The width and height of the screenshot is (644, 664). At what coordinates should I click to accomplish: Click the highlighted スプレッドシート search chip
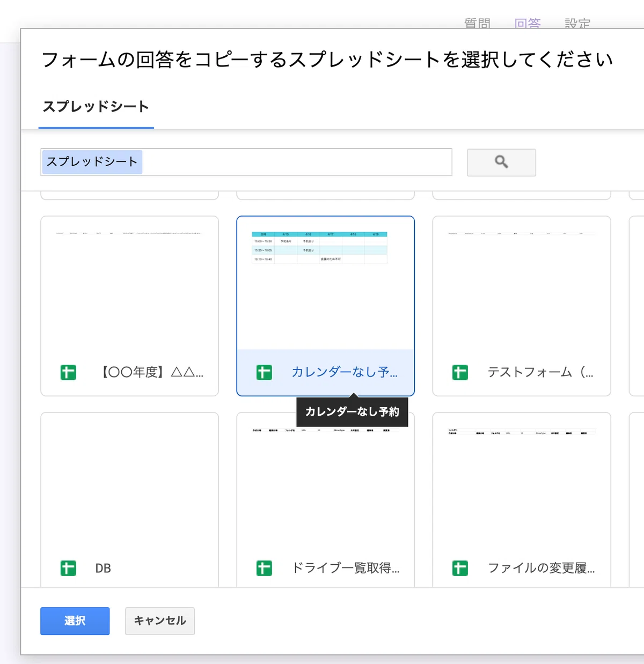coord(92,162)
